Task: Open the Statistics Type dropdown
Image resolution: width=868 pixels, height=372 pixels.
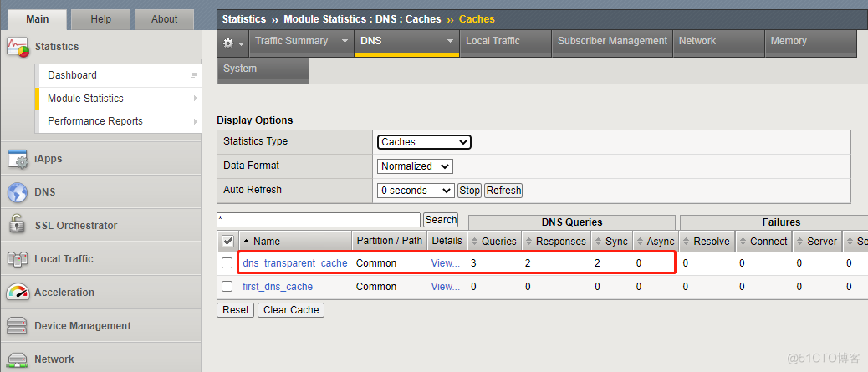Action: (x=424, y=142)
